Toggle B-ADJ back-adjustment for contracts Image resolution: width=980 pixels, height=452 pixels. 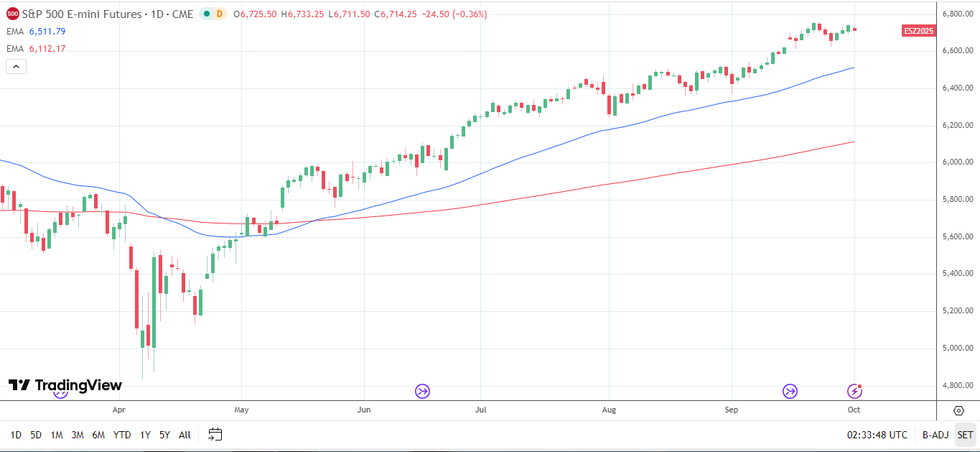935,435
